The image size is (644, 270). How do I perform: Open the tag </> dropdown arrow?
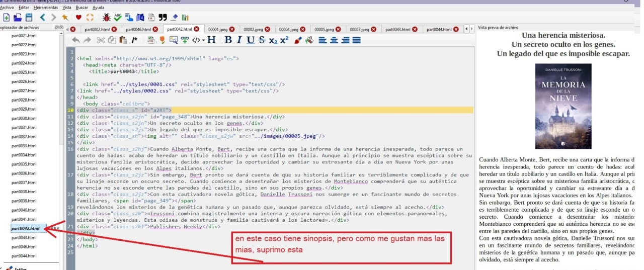pyautogui.click(x=203, y=41)
